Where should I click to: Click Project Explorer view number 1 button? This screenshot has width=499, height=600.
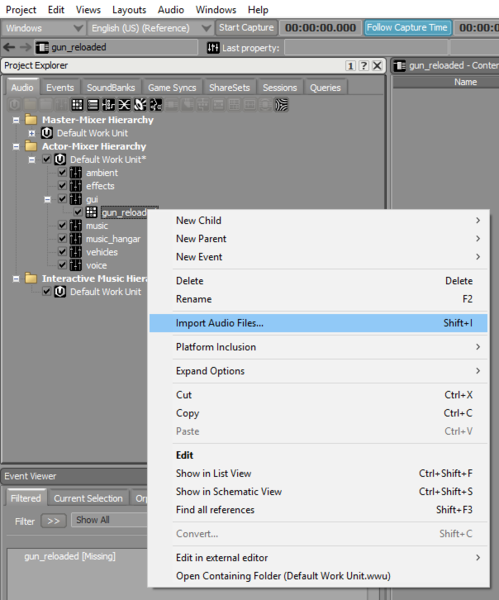click(x=350, y=66)
